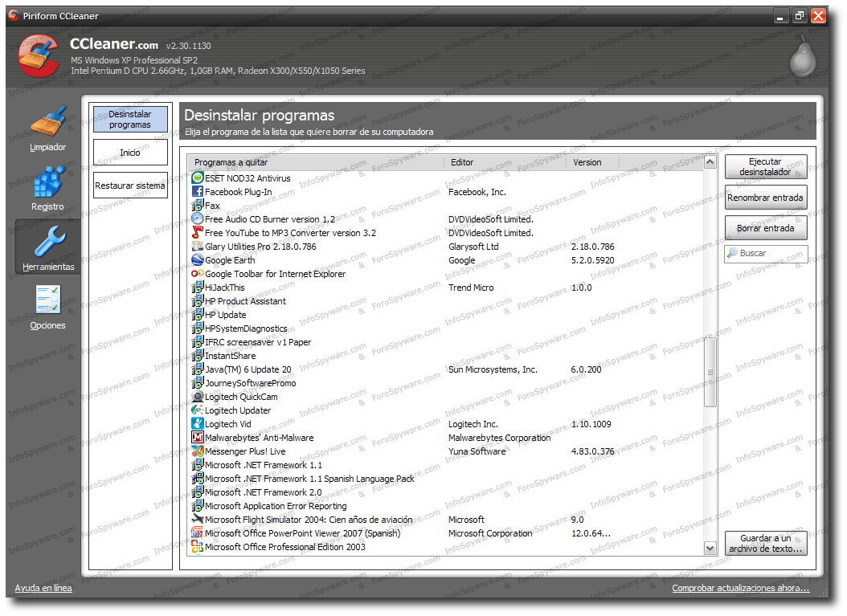847x616 pixels.
Task: Click Yuna Software editor cell
Action: [477, 451]
